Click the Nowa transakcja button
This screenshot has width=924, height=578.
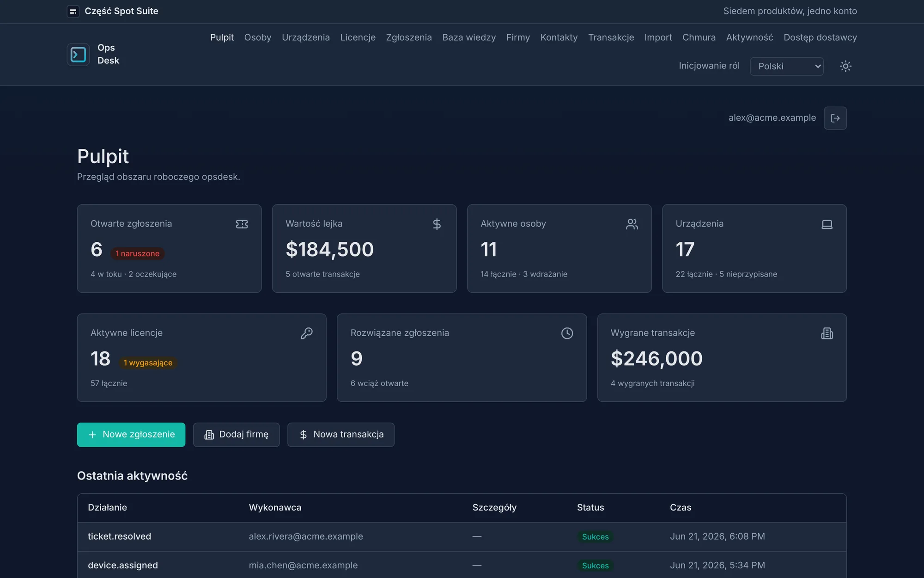point(341,435)
